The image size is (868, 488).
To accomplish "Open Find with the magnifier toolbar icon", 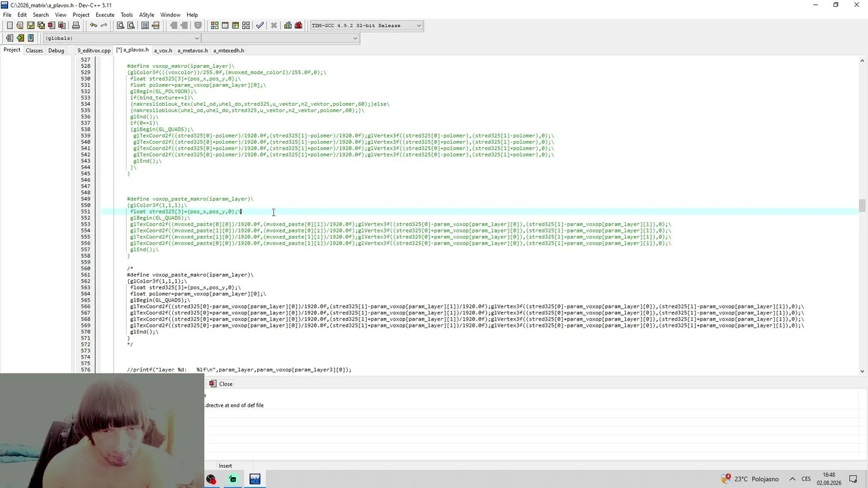I will pyautogui.click(x=120, y=25).
